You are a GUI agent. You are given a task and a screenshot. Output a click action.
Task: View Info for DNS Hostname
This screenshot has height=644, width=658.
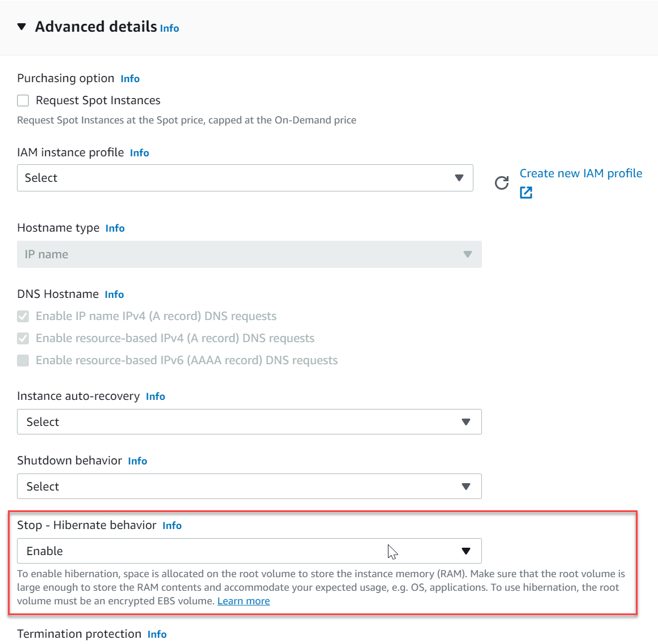tap(114, 295)
